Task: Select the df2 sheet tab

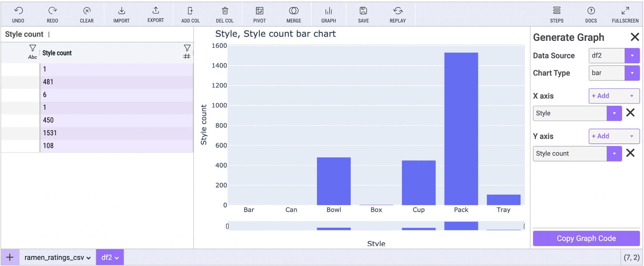Action: 110,257
